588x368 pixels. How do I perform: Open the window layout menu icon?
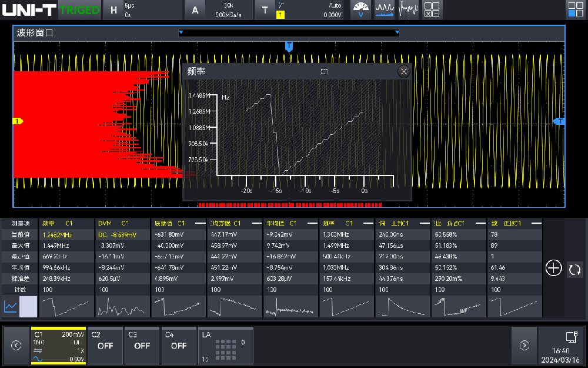click(x=575, y=9)
